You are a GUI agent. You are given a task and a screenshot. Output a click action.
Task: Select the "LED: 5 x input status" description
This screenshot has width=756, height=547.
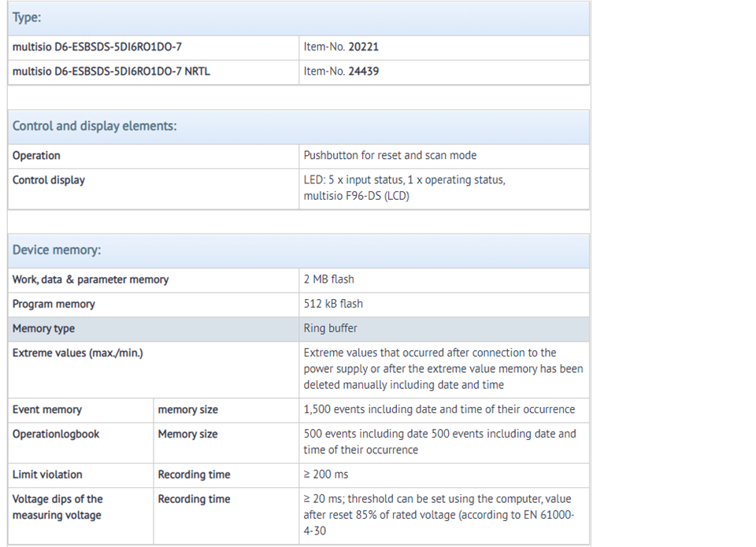point(405,188)
